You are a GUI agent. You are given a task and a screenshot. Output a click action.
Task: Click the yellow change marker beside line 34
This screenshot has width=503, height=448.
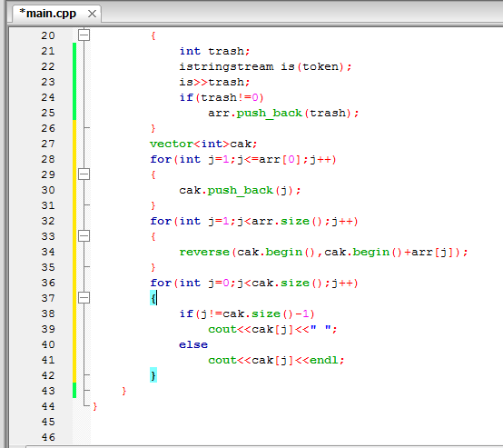pyautogui.click(x=74, y=252)
